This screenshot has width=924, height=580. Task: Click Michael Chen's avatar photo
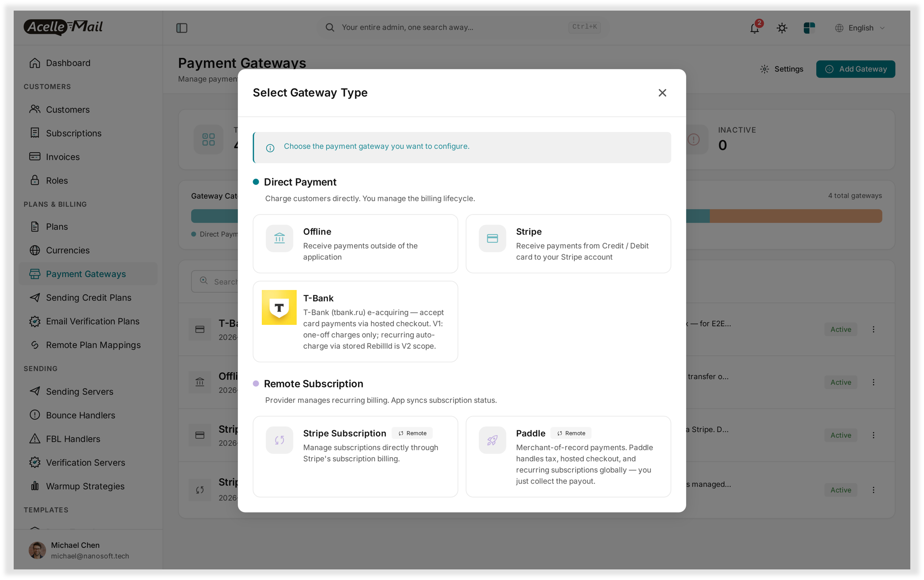[37, 550]
